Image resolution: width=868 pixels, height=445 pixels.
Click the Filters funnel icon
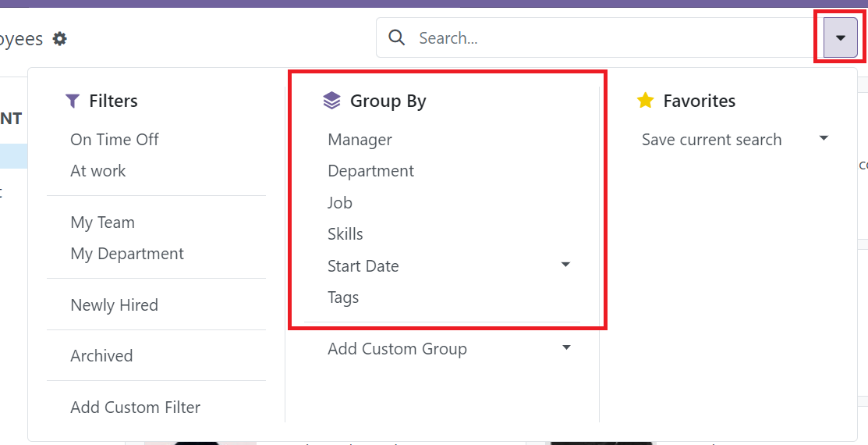click(73, 101)
